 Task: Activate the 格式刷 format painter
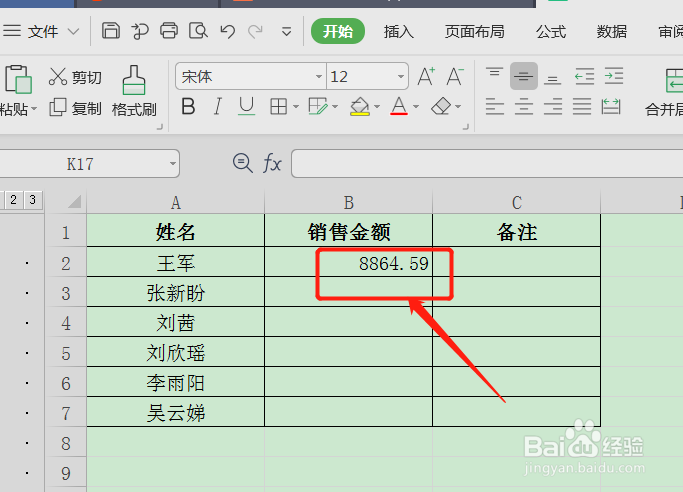[x=134, y=91]
